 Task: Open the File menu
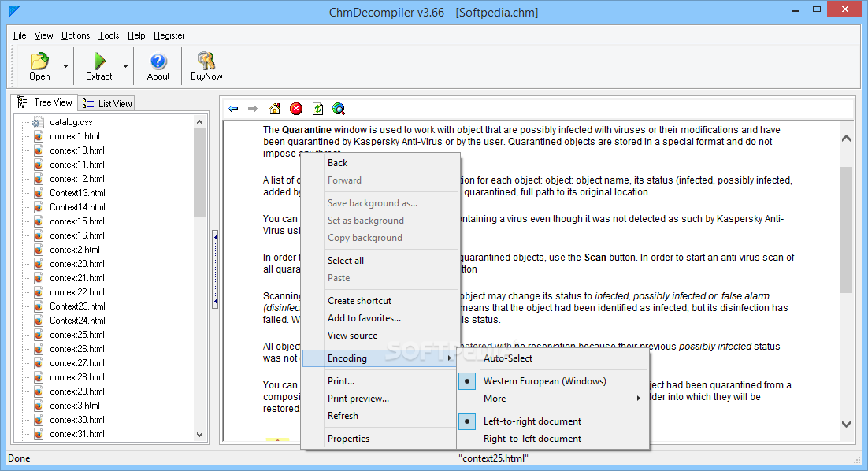point(20,35)
